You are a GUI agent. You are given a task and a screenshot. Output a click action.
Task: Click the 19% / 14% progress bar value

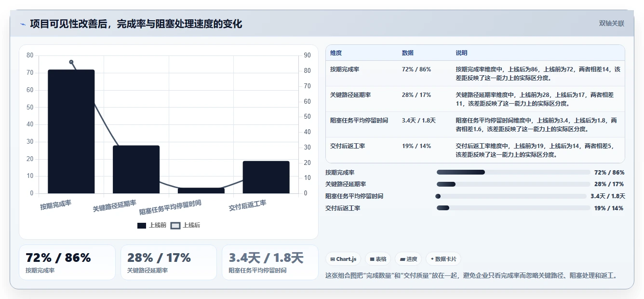609,208
